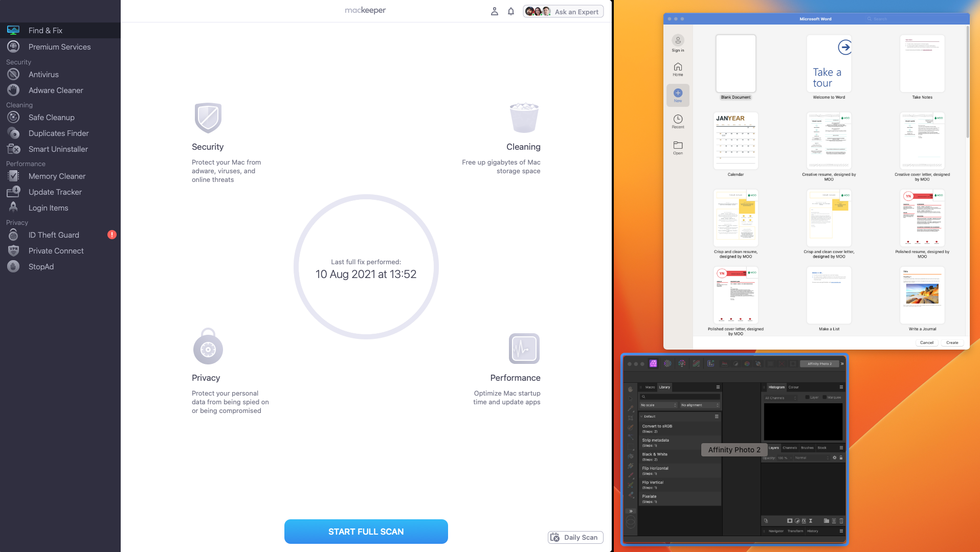Click the ID Theft Guard red alert badge

coord(112,235)
